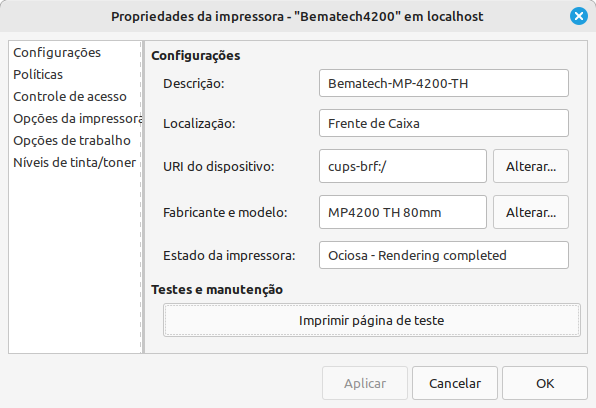The width and height of the screenshot is (596, 408).
Task: Select the Estado da impressora field
Action: click(x=444, y=255)
